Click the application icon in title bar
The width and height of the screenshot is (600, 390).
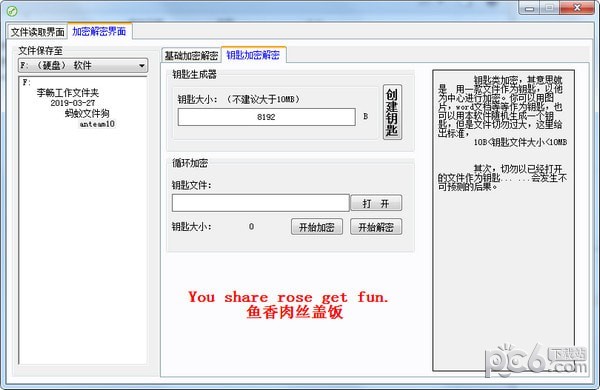pyautogui.click(x=12, y=11)
